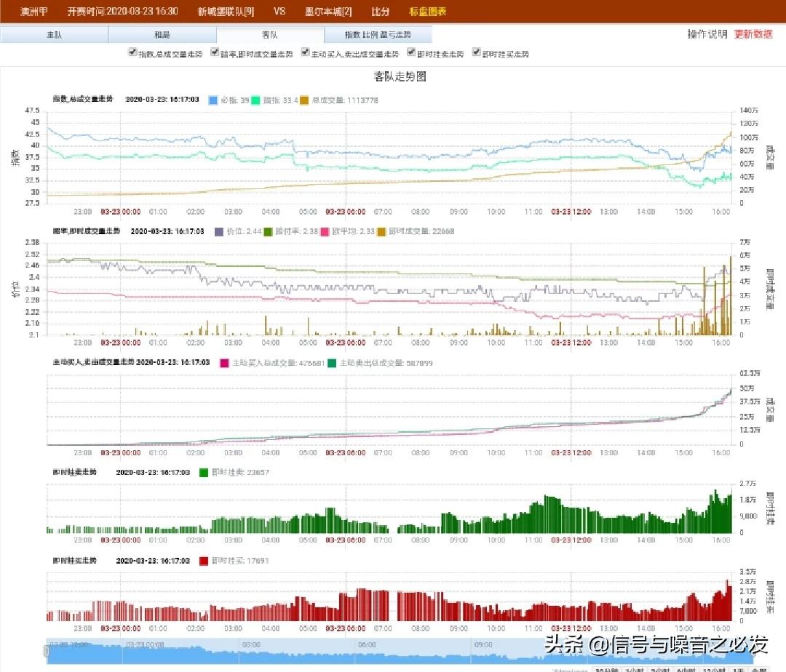This screenshot has width=786, height=672.
Task: Open the 和局 tab
Action: click(x=162, y=35)
